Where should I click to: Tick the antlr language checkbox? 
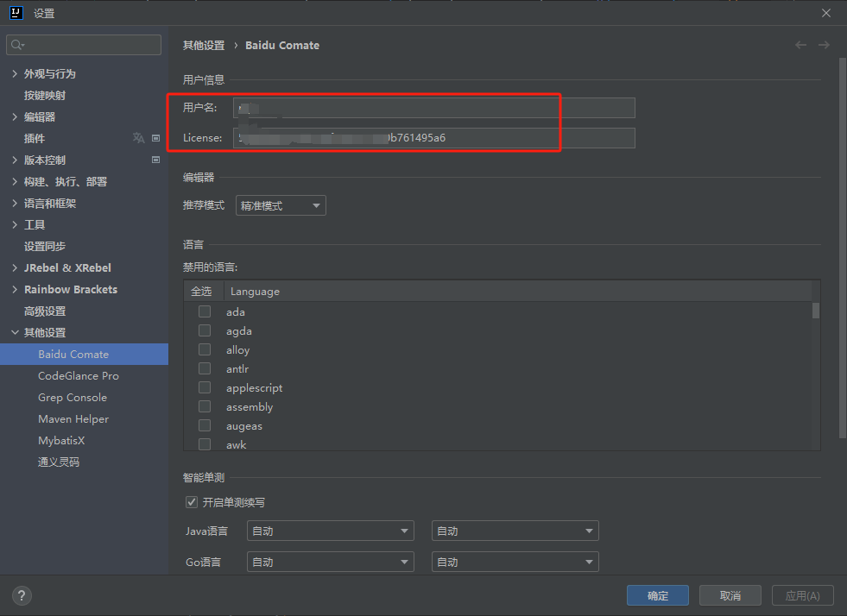(205, 368)
